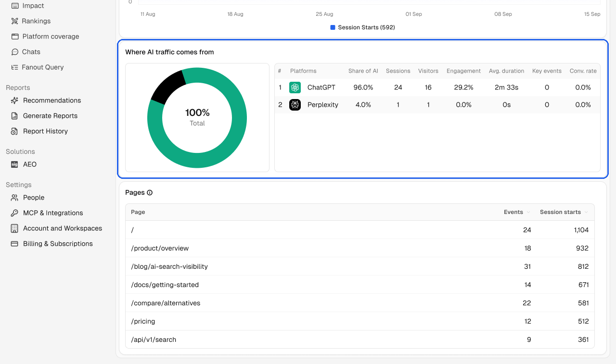This screenshot has width=616, height=364.
Task: Click the Session Starts blue legend swatch
Action: tap(333, 27)
